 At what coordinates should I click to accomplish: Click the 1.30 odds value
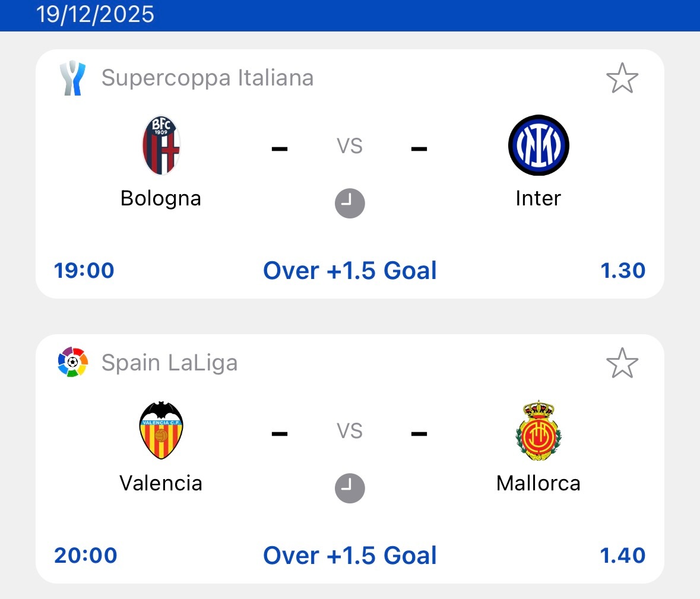pyautogui.click(x=622, y=271)
